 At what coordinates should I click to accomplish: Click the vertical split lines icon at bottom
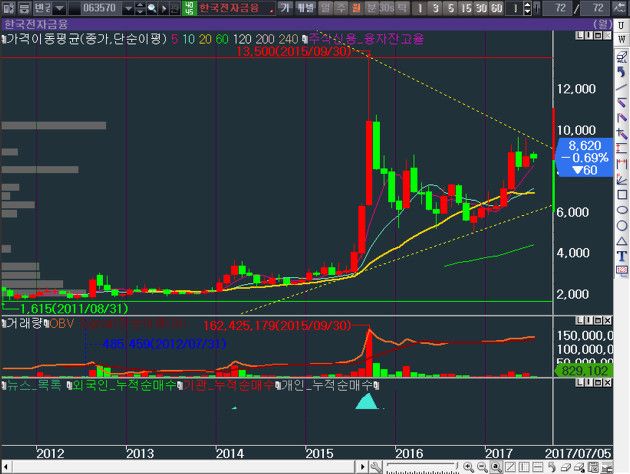pos(524,467)
